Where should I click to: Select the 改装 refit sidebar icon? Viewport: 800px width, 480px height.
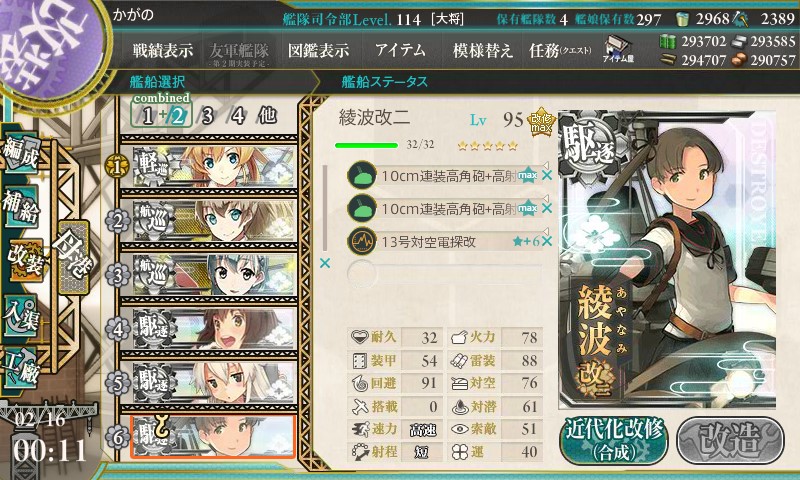26,260
